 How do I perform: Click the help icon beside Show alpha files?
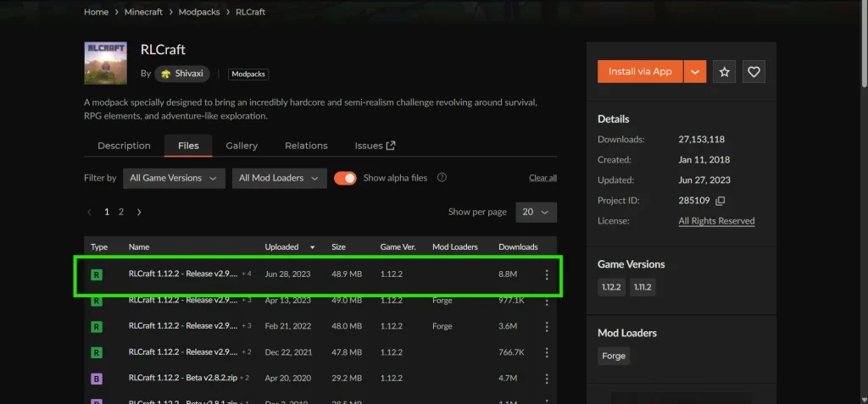[x=442, y=178]
